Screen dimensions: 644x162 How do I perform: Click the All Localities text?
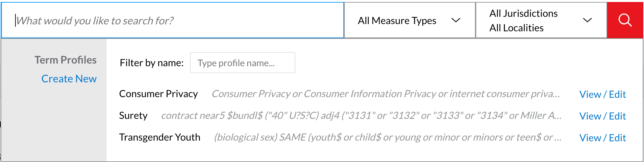click(x=516, y=28)
